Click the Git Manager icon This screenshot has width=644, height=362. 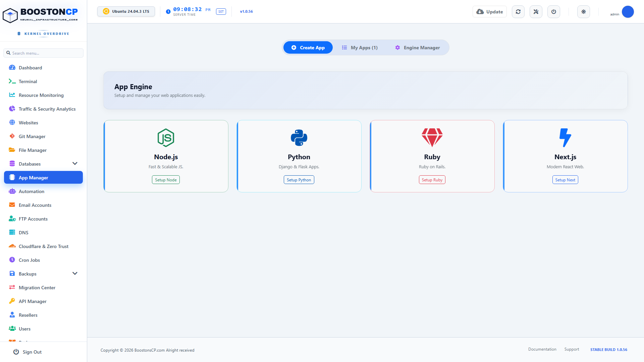click(x=12, y=136)
